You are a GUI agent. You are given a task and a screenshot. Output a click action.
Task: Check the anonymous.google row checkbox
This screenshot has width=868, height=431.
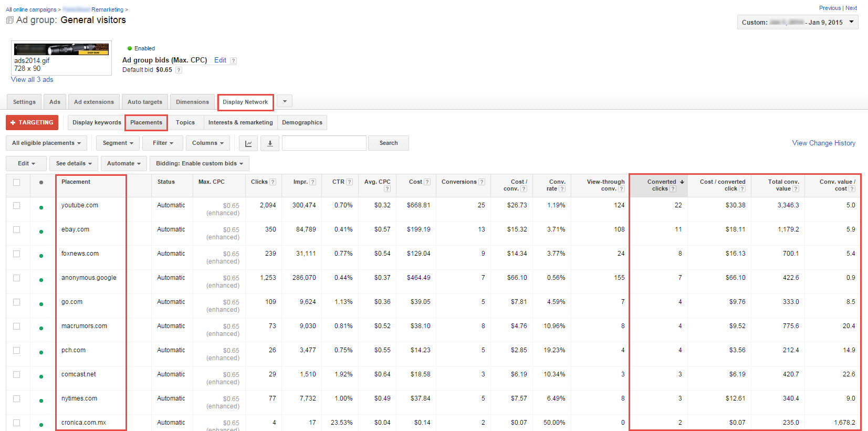(17, 278)
